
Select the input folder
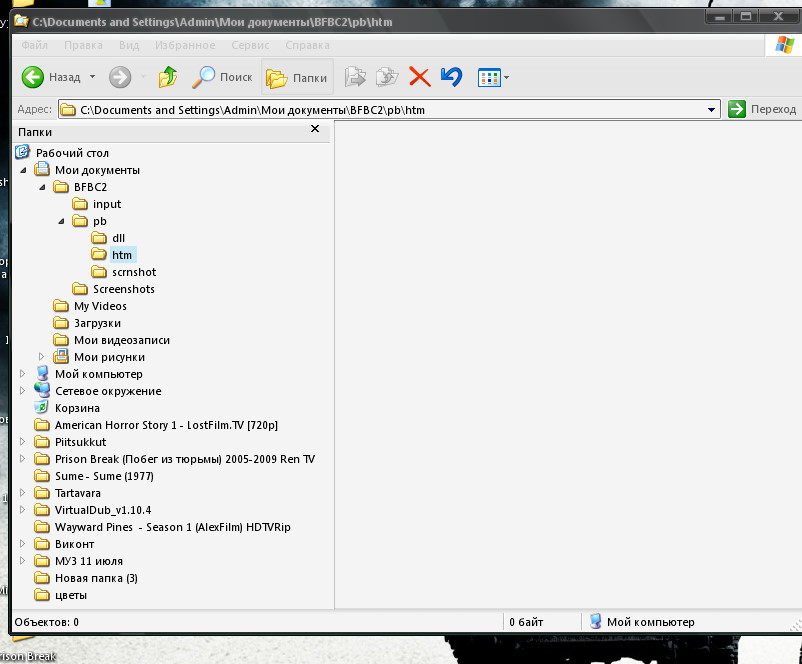pos(107,204)
